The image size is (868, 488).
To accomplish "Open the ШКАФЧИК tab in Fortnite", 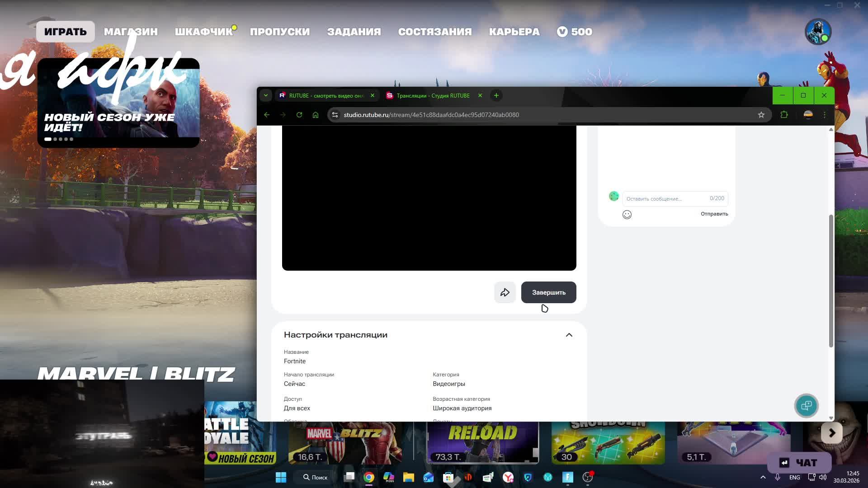I will [204, 32].
